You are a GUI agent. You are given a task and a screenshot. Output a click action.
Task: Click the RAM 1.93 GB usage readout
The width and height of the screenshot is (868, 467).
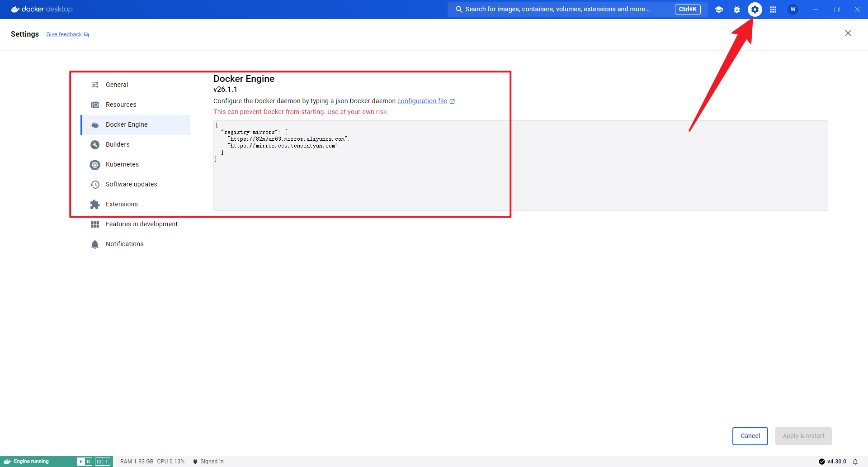click(137, 462)
